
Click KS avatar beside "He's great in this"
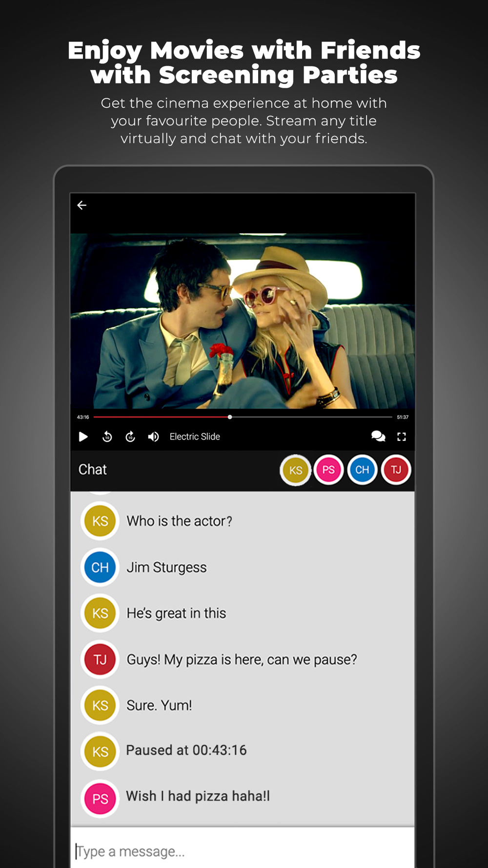(100, 613)
